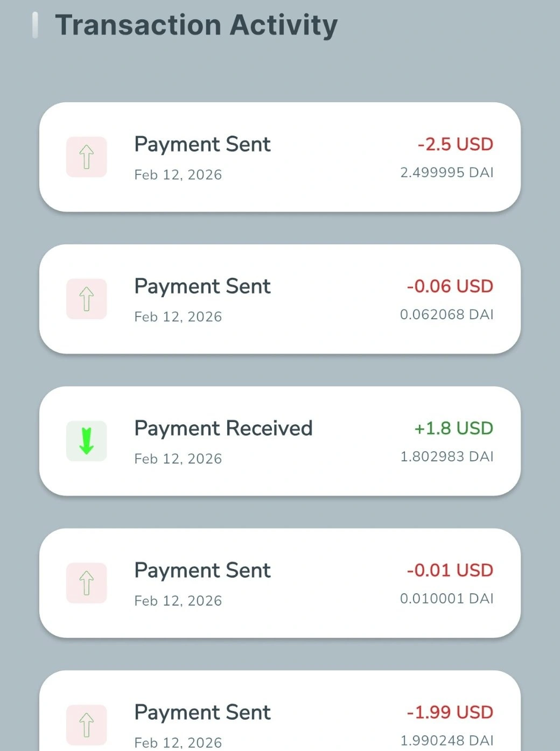Click the -0.06 USD amount
560x751 pixels.
point(450,286)
